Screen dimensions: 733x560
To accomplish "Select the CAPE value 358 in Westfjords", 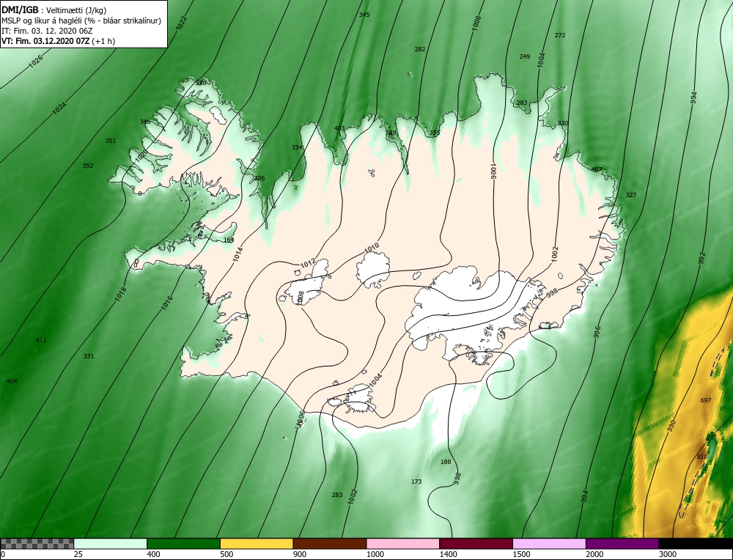I will 201,84.
